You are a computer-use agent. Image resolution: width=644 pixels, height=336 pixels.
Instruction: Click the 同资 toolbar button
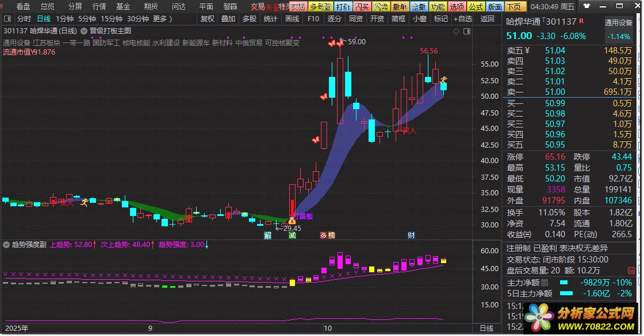click(356, 19)
